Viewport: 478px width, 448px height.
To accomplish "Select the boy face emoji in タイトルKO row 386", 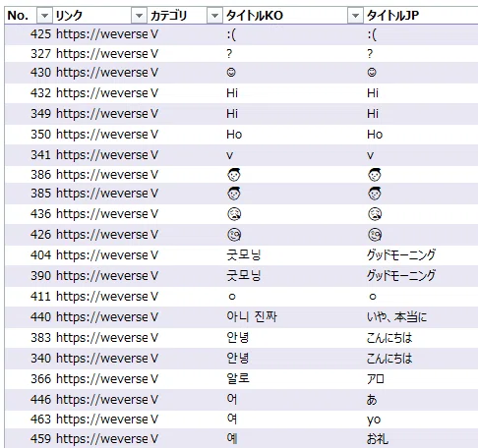I will (234, 175).
